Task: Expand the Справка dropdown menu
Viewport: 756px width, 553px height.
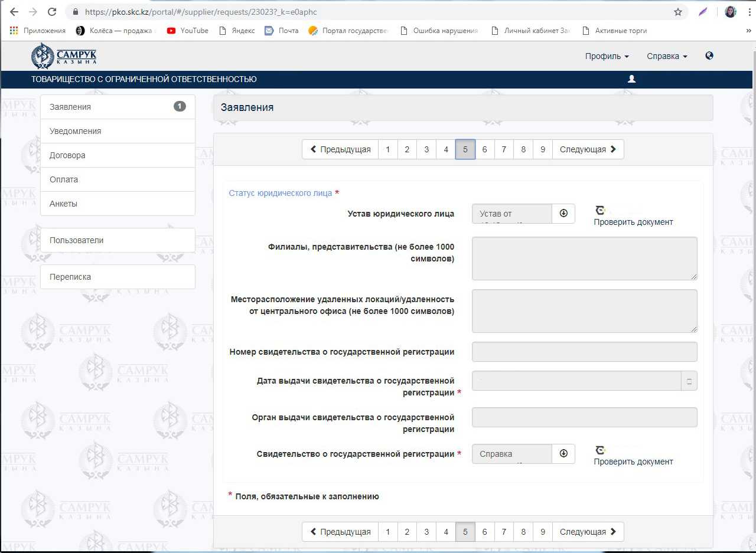Action: [667, 56]
